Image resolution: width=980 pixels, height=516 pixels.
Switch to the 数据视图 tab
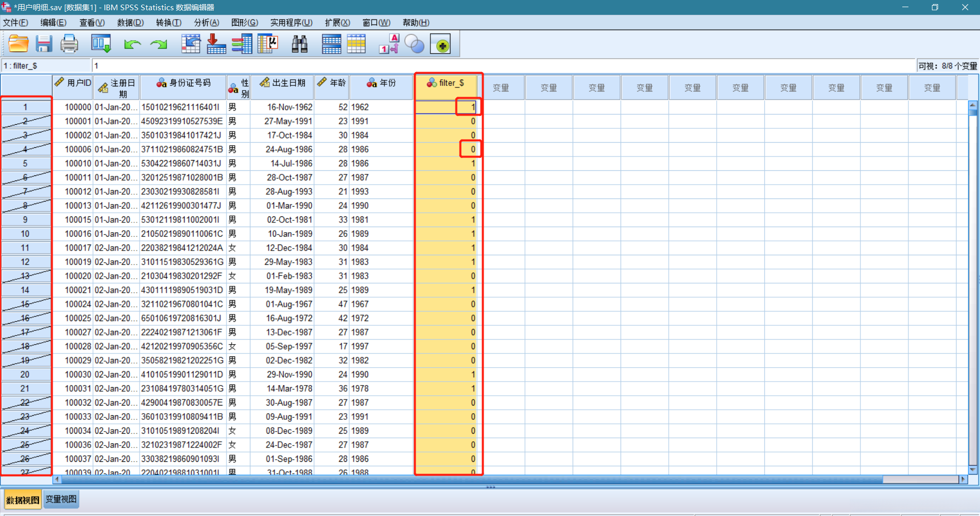click(x=22, y=500)
